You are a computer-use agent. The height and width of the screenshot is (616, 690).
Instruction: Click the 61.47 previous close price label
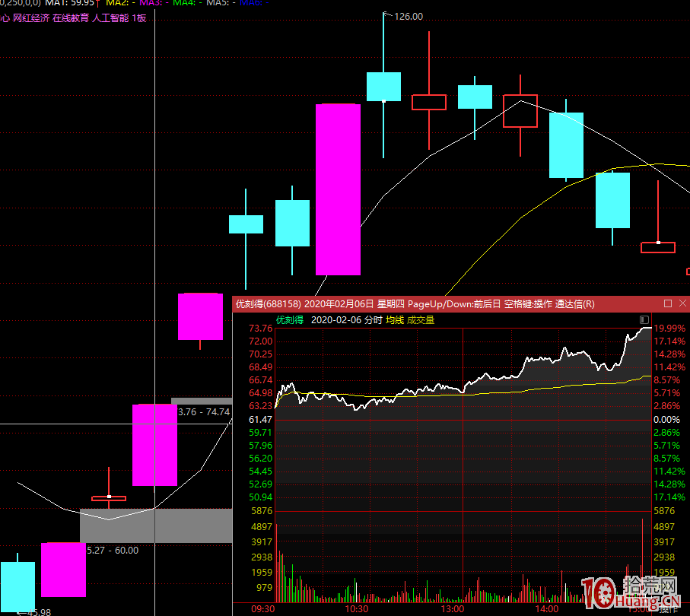(260, 420)
